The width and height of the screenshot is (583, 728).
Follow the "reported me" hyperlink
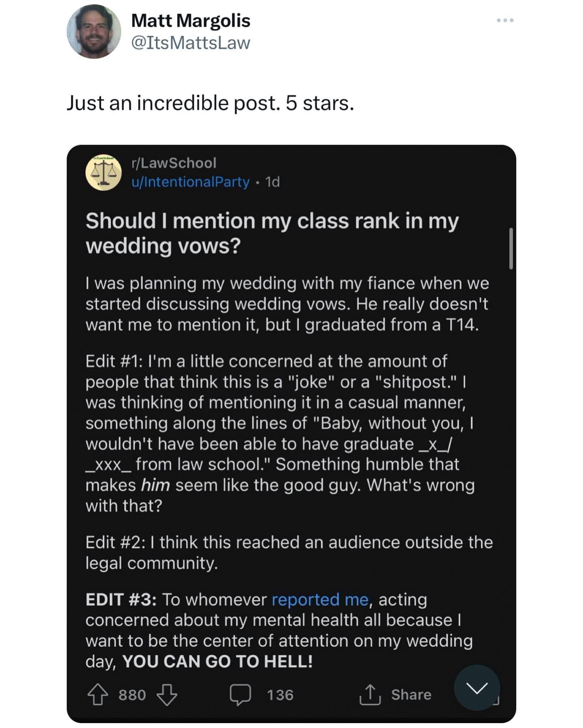[320, 600]
